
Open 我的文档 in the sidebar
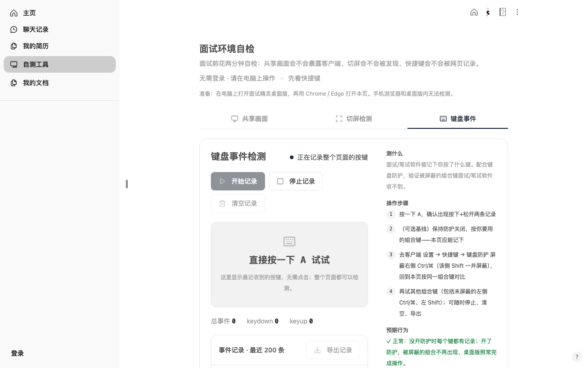tap(60, 83)
